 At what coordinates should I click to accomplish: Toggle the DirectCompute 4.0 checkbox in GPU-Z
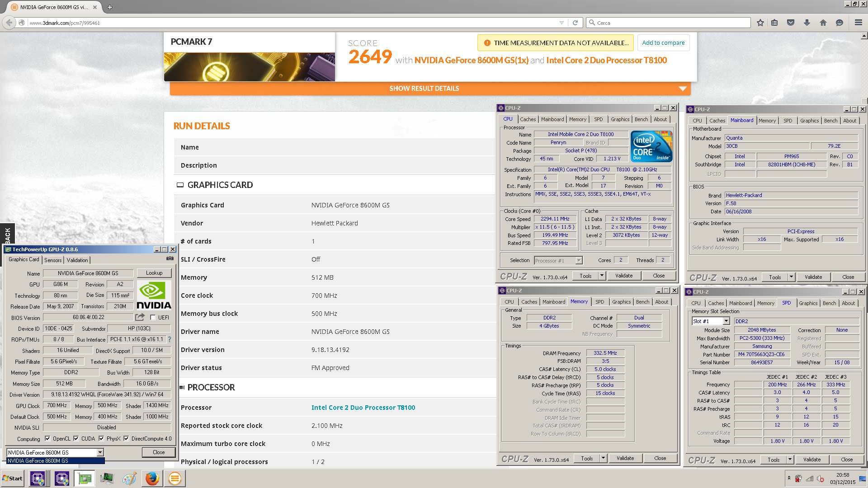(126, 438)
